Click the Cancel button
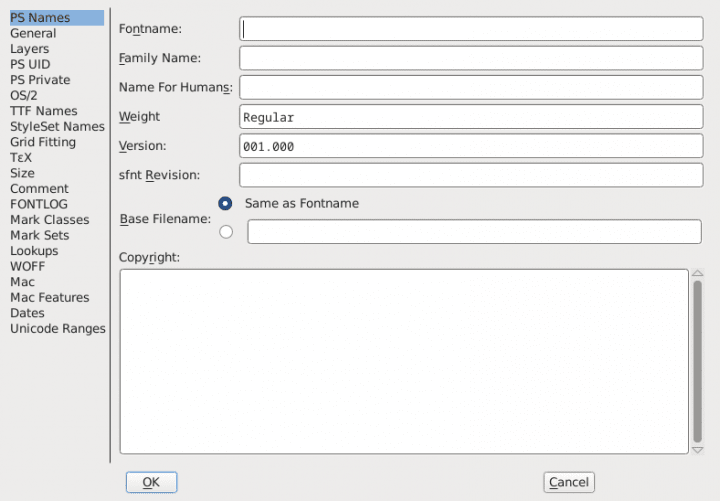 [x=568, y=482]
